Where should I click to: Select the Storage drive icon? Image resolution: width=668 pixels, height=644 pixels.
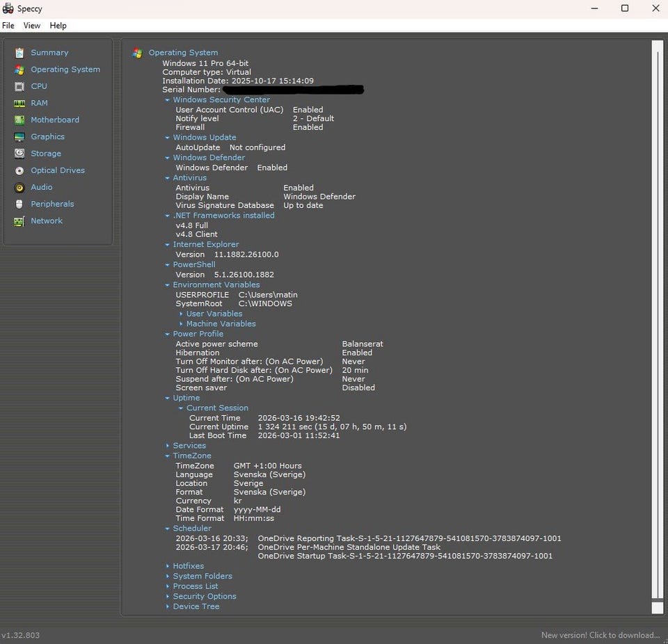click(x=19, y=154)
